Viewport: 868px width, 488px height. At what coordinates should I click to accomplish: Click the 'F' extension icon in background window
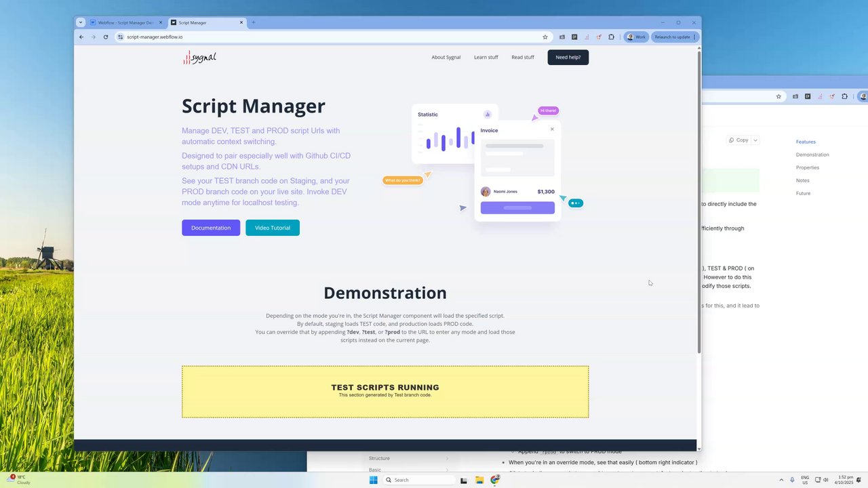pyautogui.click(x=808, y=96)
